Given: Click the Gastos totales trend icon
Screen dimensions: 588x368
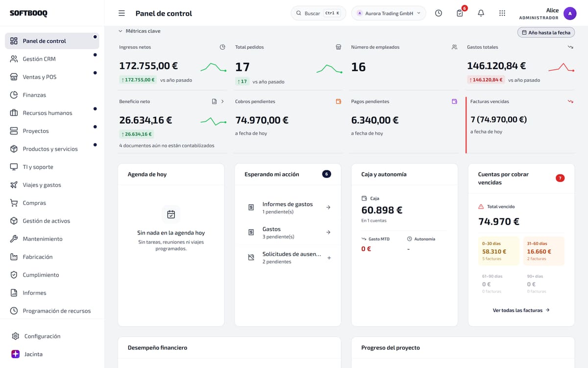Looking at the screenshot, I should [x=570, y=47].
